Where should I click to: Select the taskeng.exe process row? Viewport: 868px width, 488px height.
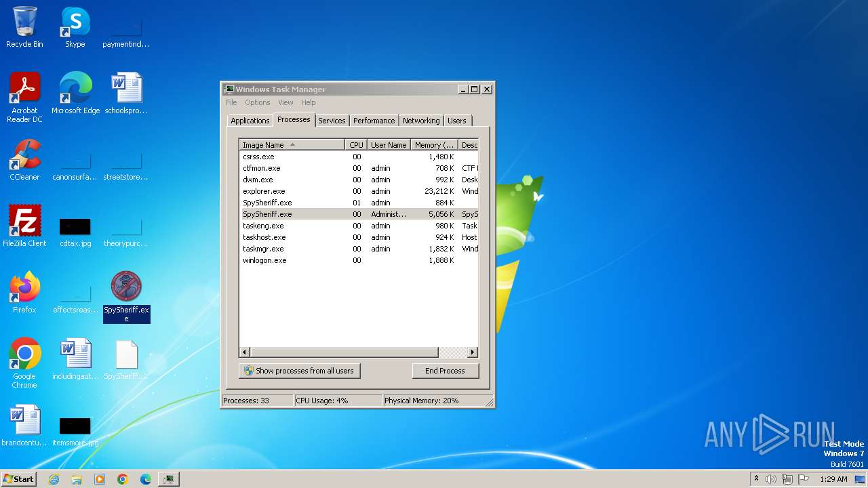click(359, 226)
